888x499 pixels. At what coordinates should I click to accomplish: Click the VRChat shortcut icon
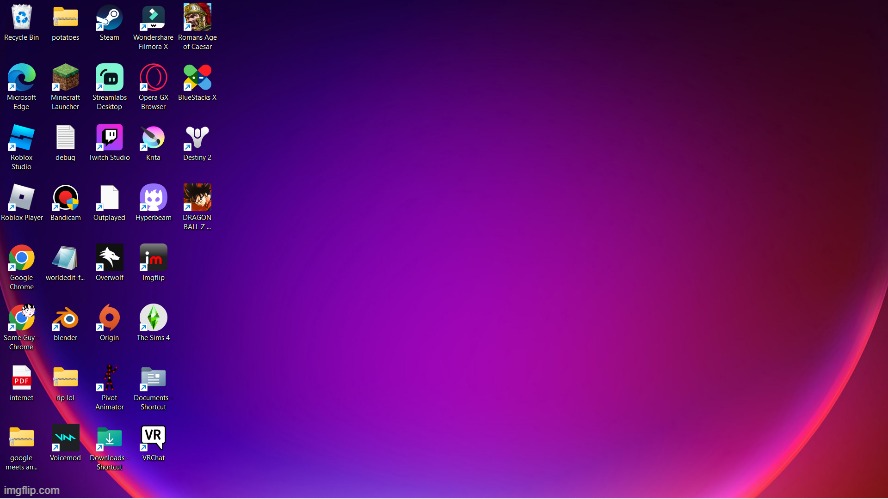(x=153, y=438)
